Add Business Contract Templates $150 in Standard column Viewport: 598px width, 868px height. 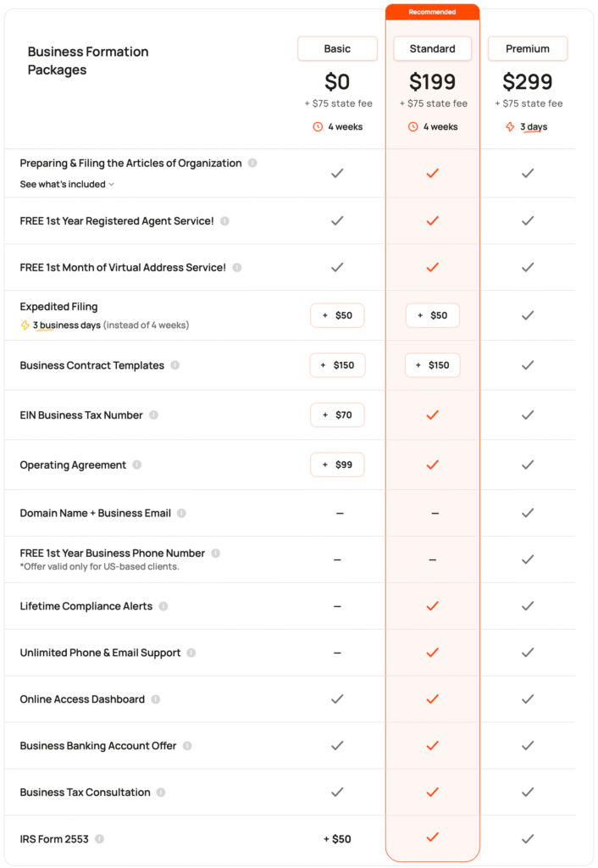(433, 365)
